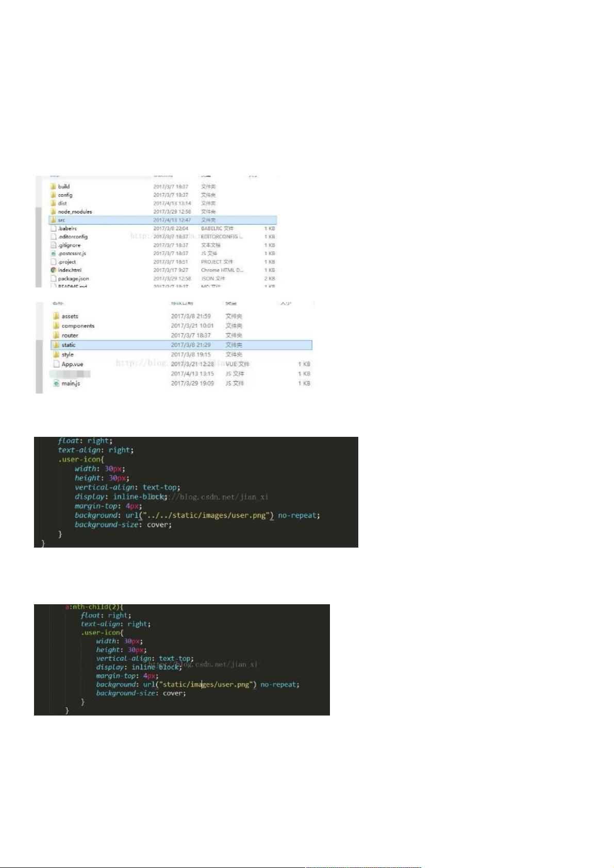Click the Chrome icon beside index.html
The width and height of the screenshot is (614, 868).
[x=53, y=270]
